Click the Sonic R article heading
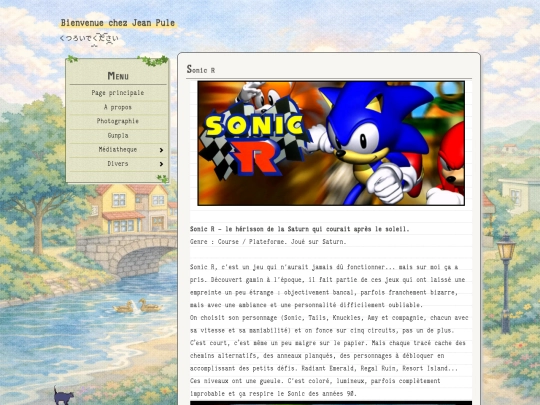This screenshot has width=540, height=405. [201, 70]
